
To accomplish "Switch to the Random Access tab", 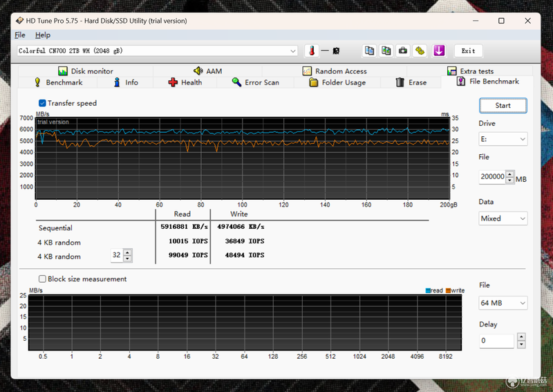I will 335,71.
